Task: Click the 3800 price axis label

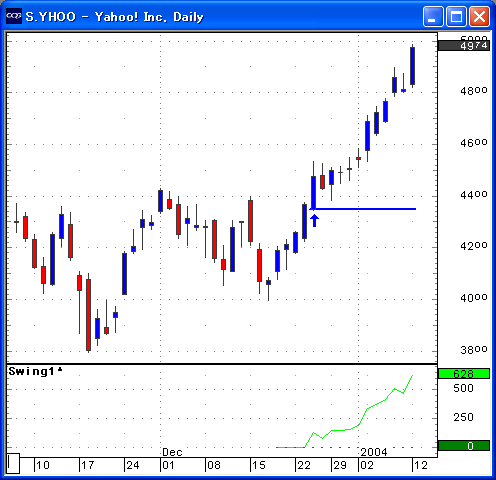Action: pyautogui.click(x=474, y=350)
